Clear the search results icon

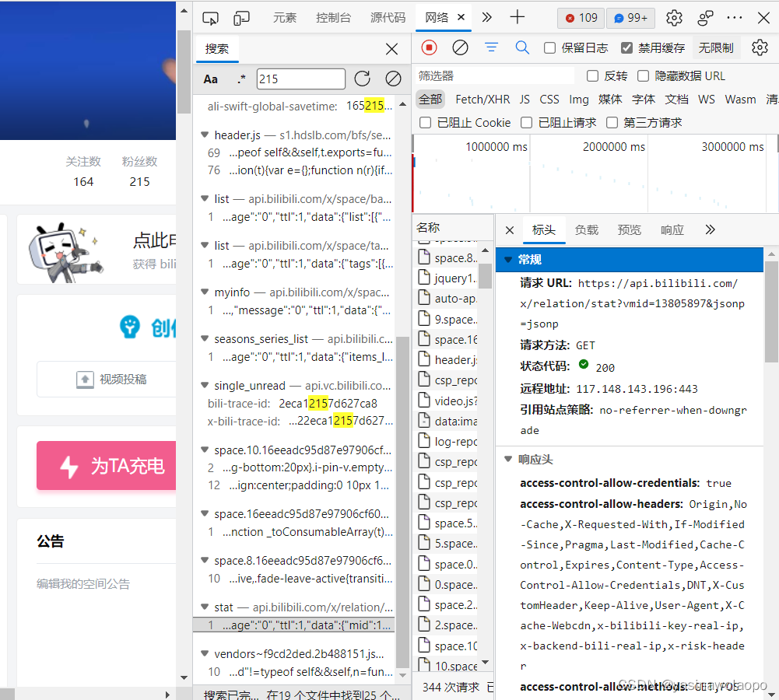coord(393,79)
